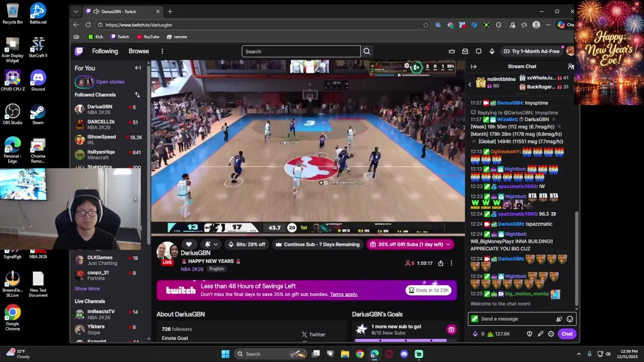Image resolution: width=644 pixels, height=362 pixels.
Task: Click the follow heart button
Action: pos(189,244)
